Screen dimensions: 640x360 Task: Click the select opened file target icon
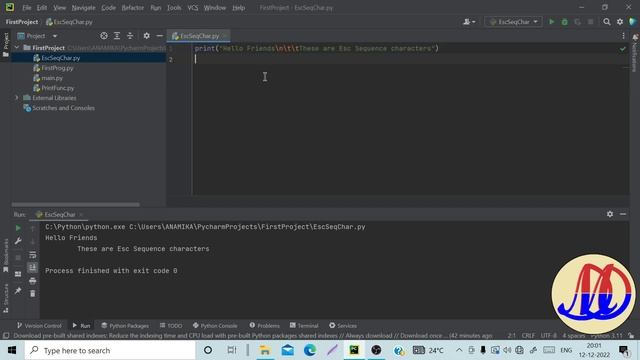pyautogui.click(x=104, y=36)
